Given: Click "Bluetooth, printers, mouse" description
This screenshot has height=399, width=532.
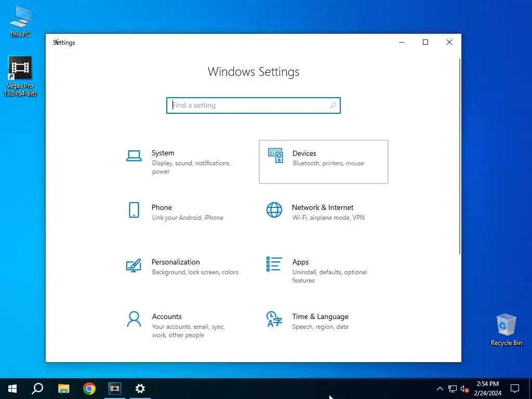Looking at the screenshot, I should coord(328,163).
